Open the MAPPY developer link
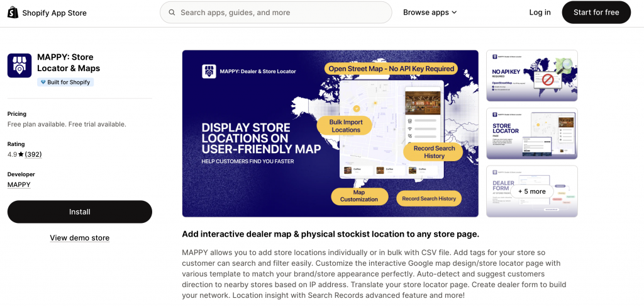 [x=19, y=184]
